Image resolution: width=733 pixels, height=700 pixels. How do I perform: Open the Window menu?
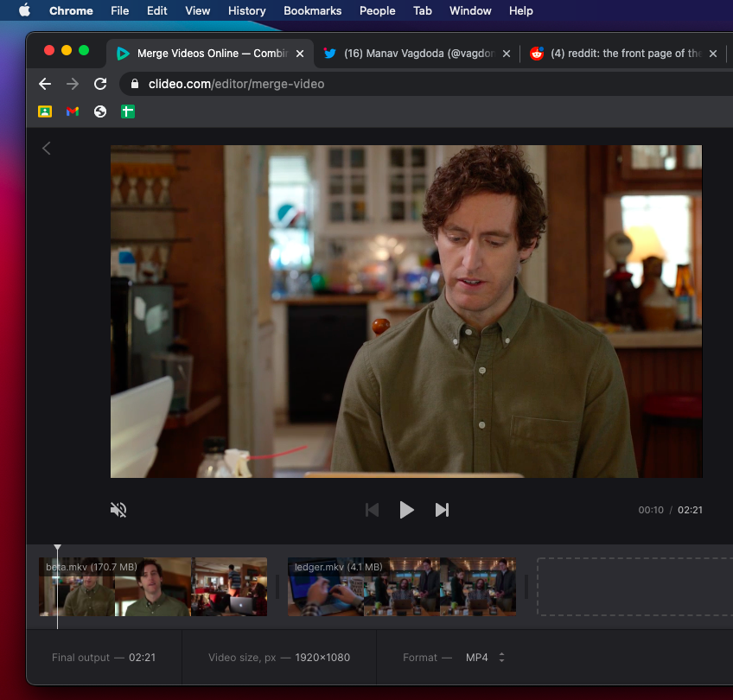click(470, 10)
